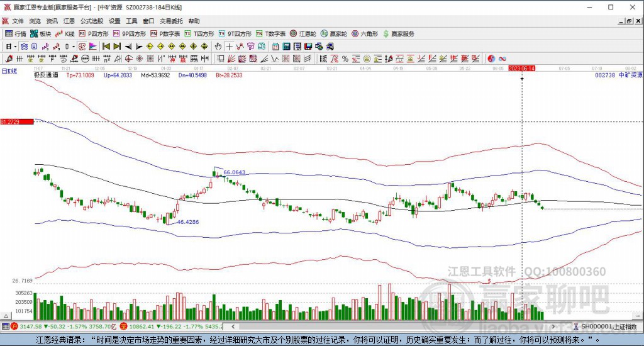The image size is (644, 346).
Task: Select the crosshair circle target tool
Action: click(128, 59)
